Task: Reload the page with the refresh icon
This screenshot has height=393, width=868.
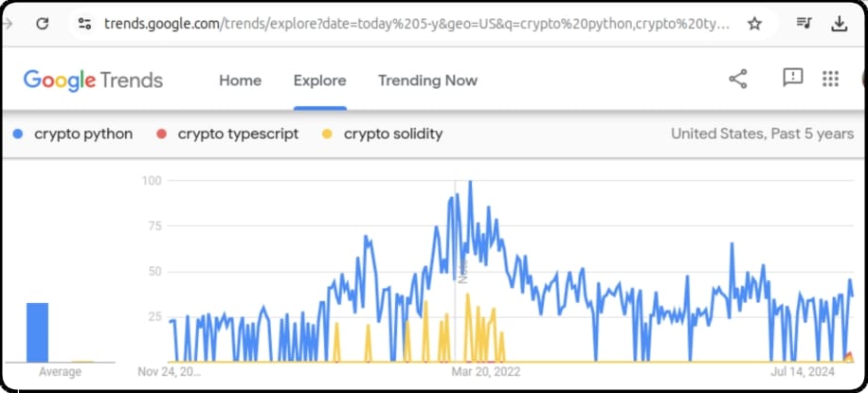Action: pyautogui.click(x=42, y=24)
